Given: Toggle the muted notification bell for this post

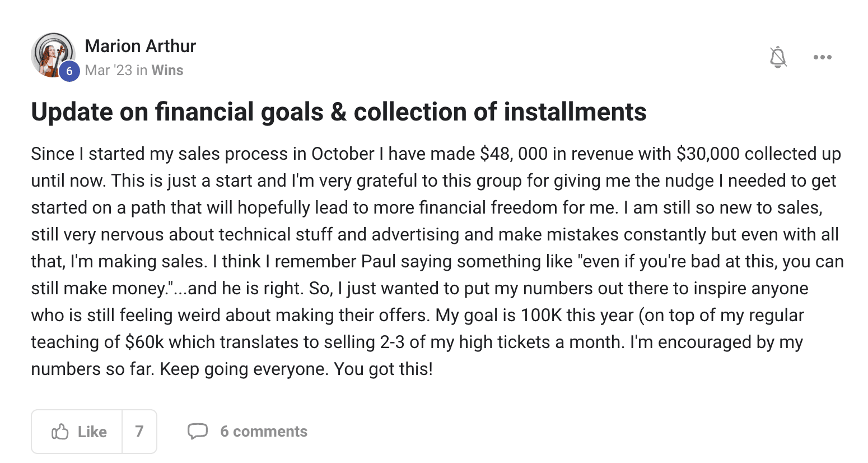Looking at the screenshot, I should click(x=778, y=57).
